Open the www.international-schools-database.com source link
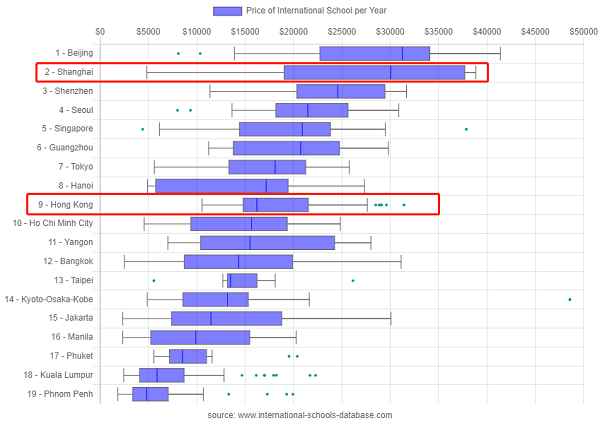 pyautogui.click(x=300, y=415)
